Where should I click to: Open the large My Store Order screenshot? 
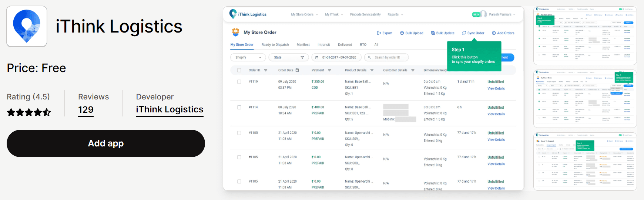373,99
